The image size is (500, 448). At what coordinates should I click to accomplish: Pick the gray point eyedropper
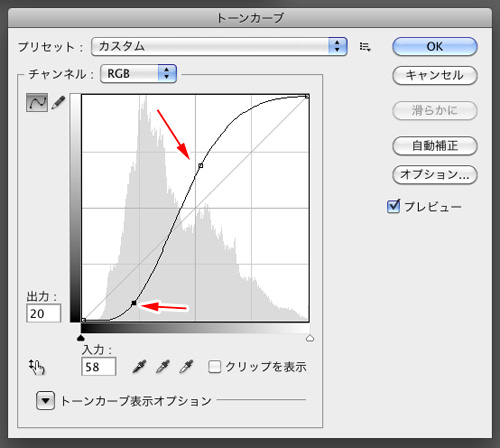tap(163, 367)
